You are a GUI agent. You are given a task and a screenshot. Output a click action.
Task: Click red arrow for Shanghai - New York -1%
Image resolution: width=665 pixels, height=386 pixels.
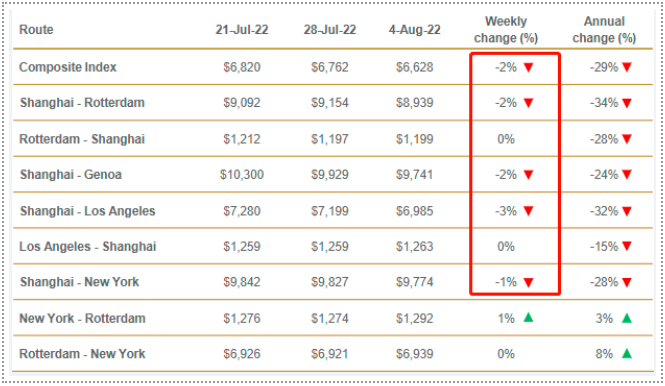(x=528, y=283)
